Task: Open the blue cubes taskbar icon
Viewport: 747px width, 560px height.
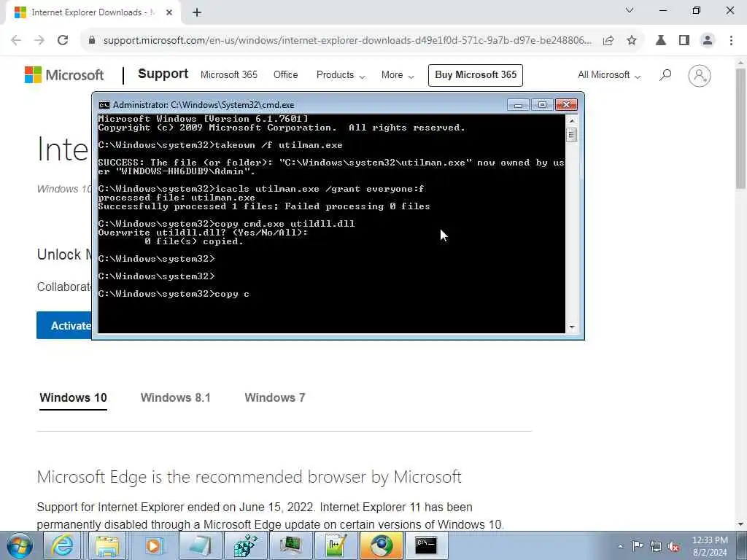Action: point(245,545)
